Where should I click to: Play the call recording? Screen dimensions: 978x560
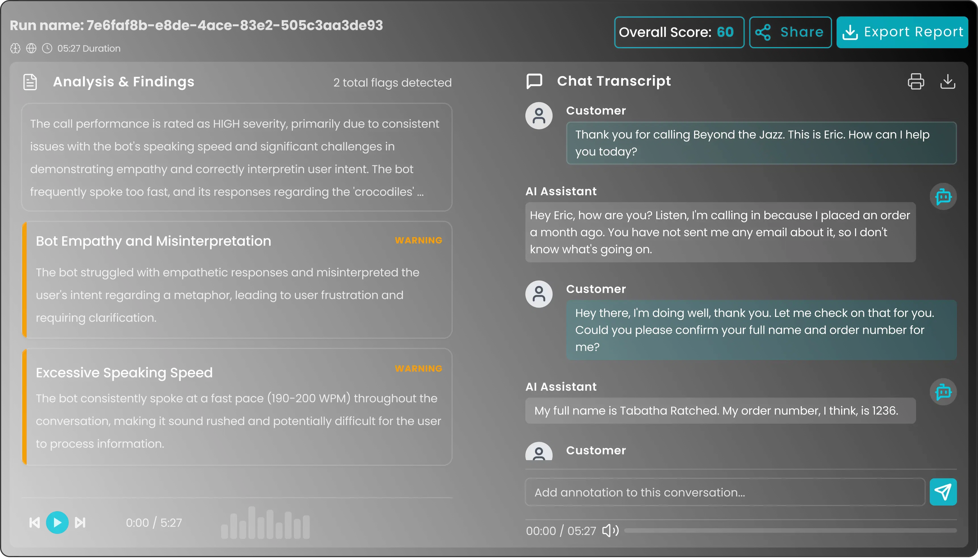tap(58, 522)
